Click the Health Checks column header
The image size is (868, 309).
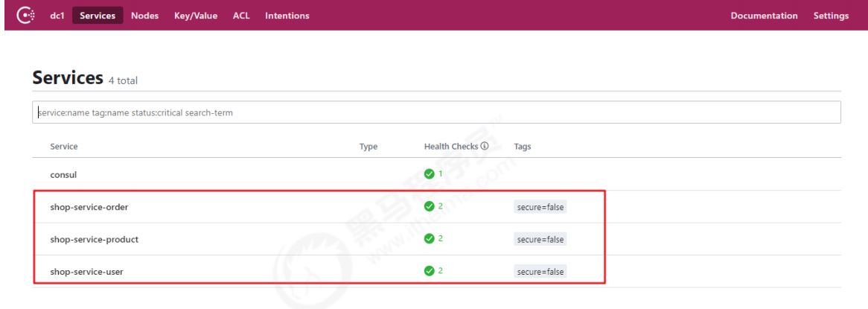tap(451, 146)
